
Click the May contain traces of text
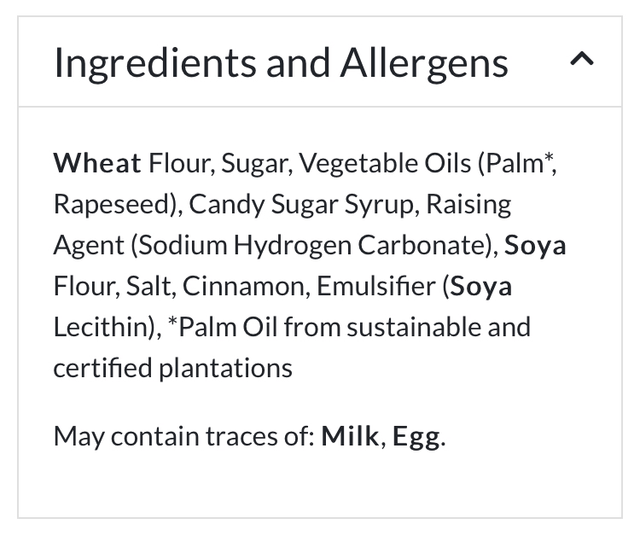click(183, 436)
